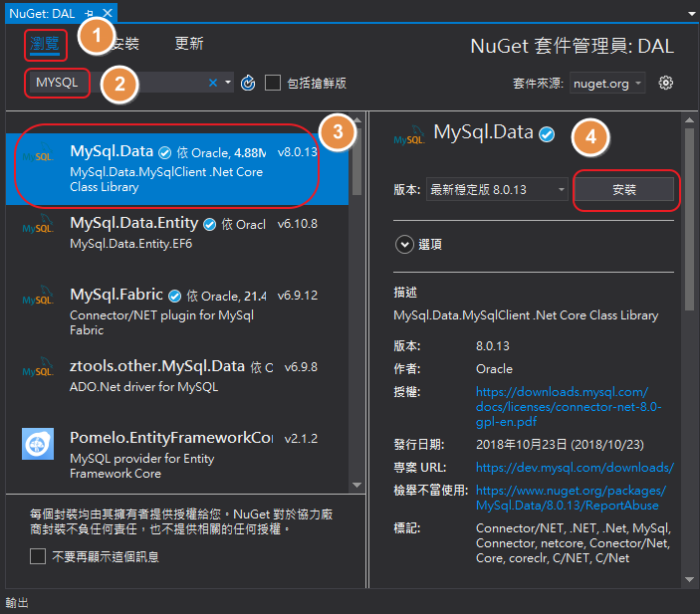
Task: Select Pomelo.EntityFrameworkCore package row
Action: (177, 456)
